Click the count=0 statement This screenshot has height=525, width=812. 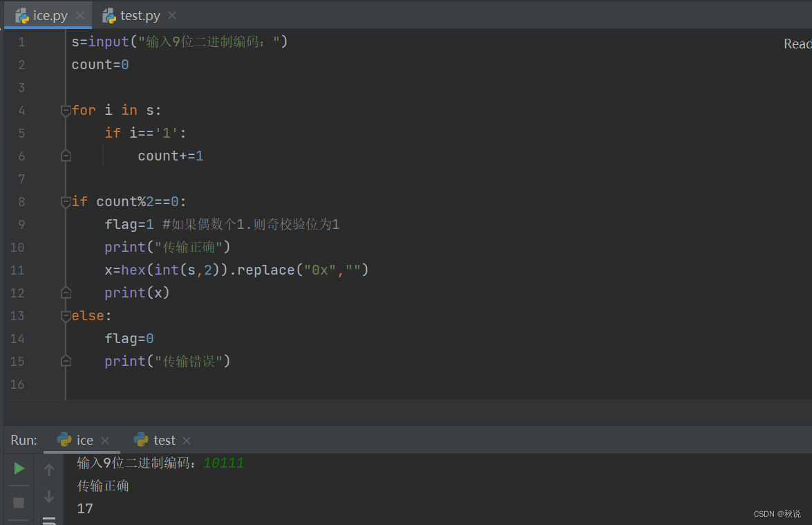(100, 64)
